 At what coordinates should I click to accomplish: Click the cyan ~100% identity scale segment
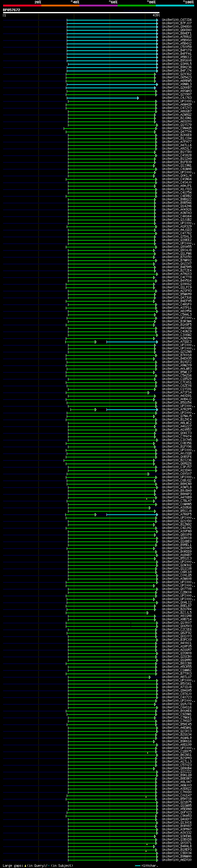175,6
